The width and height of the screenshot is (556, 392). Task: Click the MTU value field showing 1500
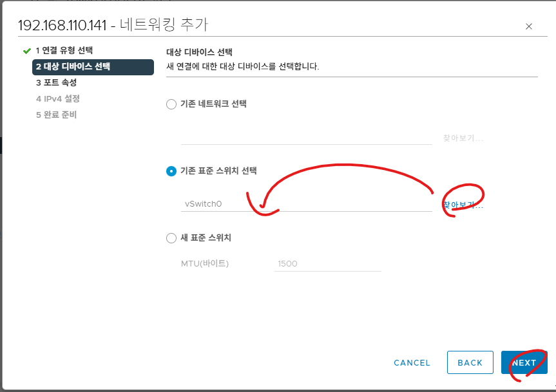point(328,264)
